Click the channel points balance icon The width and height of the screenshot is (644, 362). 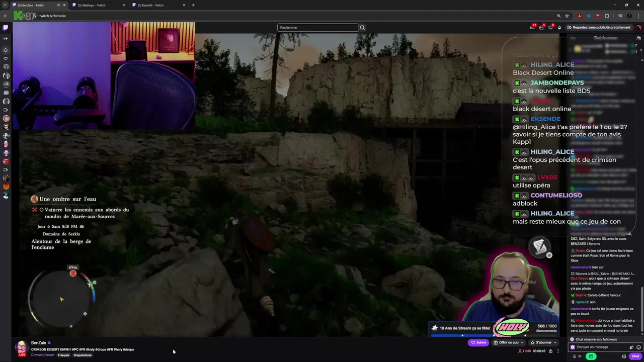click(x=575, y=356)
